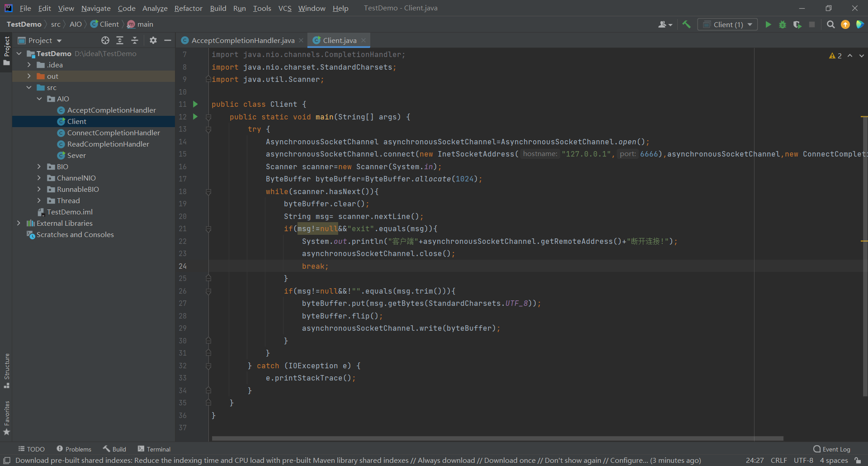Image resolution: width=868 pixels, height=466 pixels.
Task: Go to next highlighted error arrow
Action: click(x=862, y=56)
